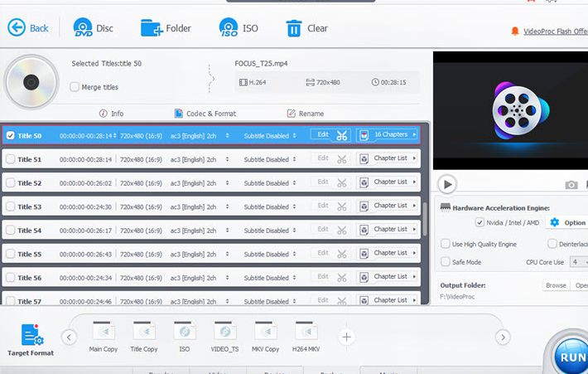Click the scissors icon on Title 51
Image resolution: width=588 pixels, height=374 pixels.
pos(342,159)
